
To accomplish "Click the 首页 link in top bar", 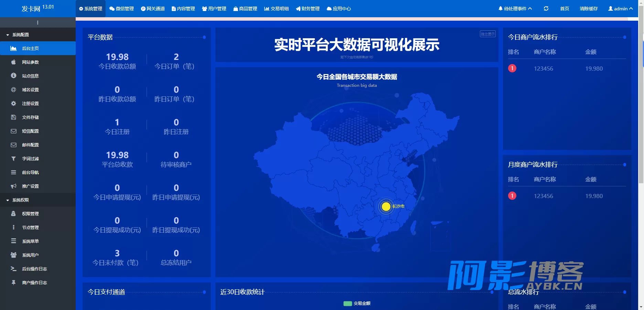I will 565,9.
